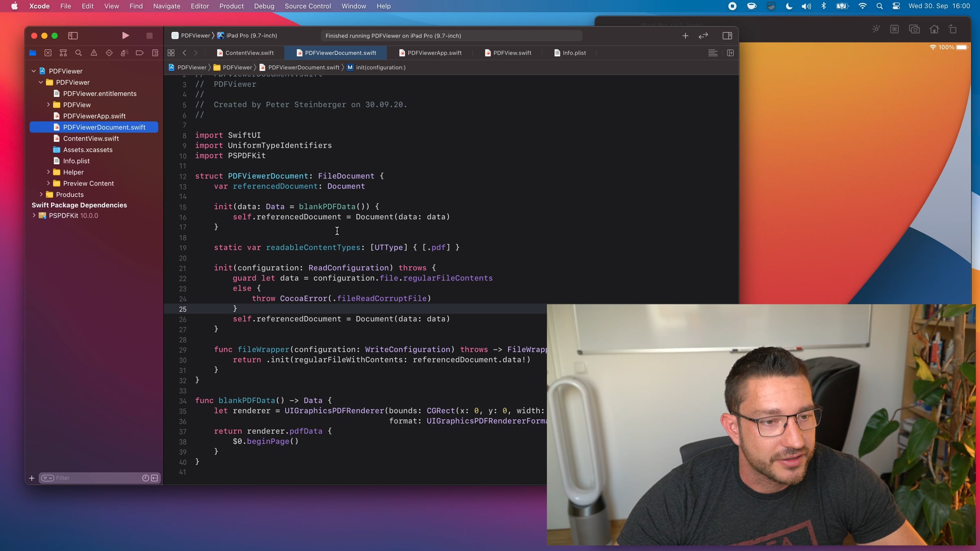Image resolution: width=980 pixels, height=551 pixels.
Task: Click the activity status 'Finished running PDFViewer'
Action: [451, 36]
